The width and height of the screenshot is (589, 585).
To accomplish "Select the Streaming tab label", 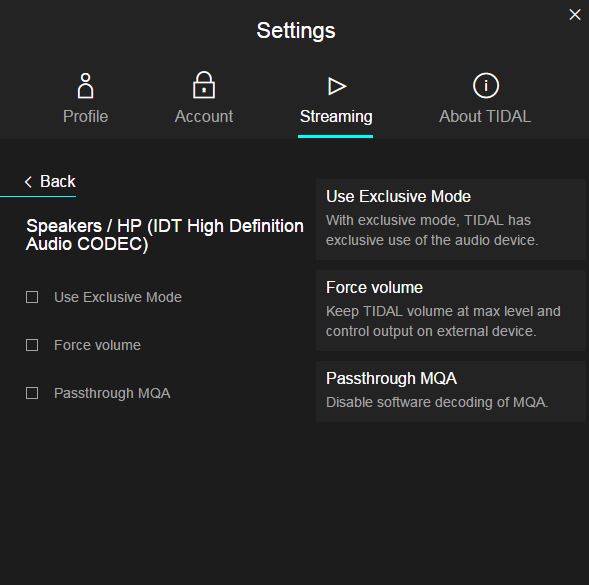I will [x=336, y=117].
